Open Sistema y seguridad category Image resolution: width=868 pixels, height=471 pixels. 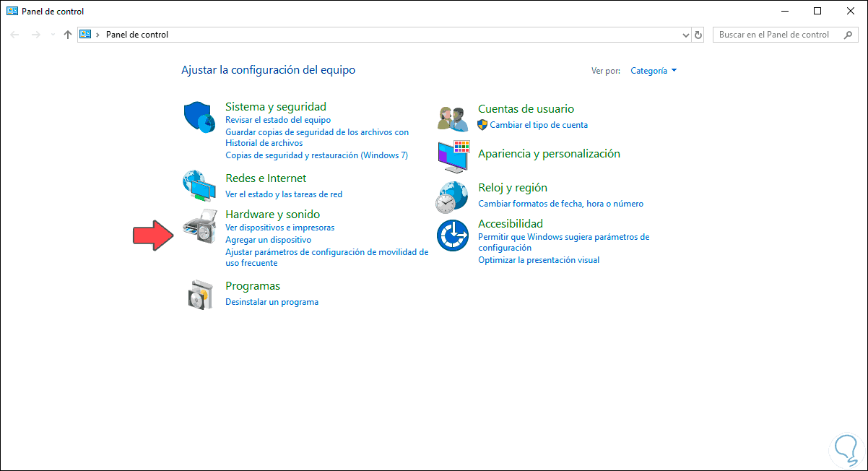(276, 107)
